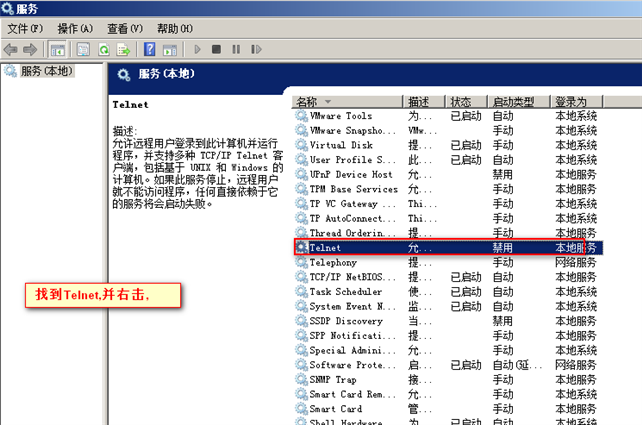
Task: Click the Forward arrow toolbar icon
Action: (30, 50)
